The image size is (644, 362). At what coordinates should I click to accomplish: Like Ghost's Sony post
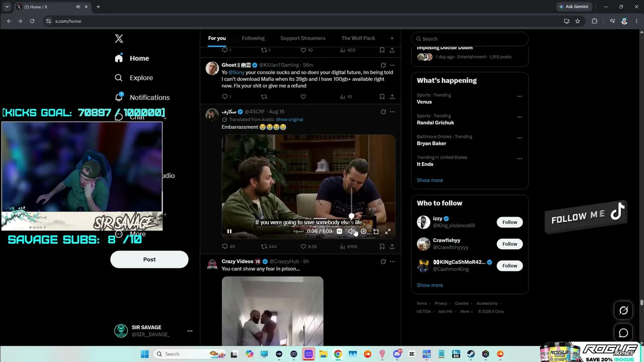(x=303, y=97)
